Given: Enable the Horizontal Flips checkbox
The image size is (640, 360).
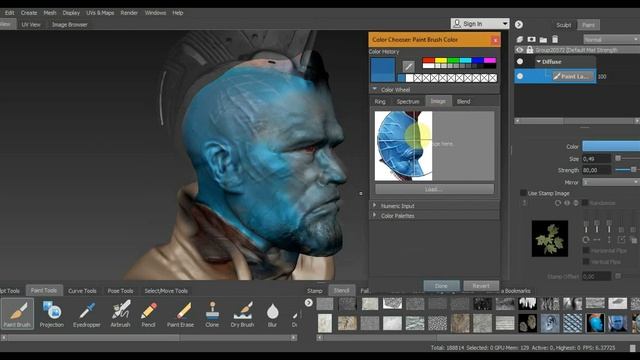Looking at the screenshot, I should [586, 251].
